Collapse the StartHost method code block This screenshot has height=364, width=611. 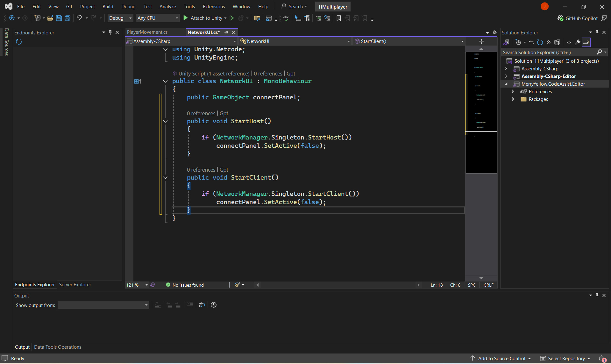[165, 121]
